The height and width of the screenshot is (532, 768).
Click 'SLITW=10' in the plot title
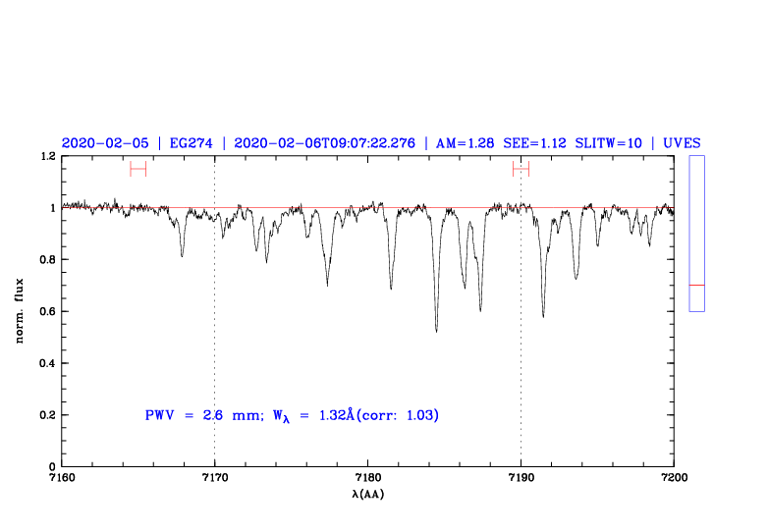[607, 143]
